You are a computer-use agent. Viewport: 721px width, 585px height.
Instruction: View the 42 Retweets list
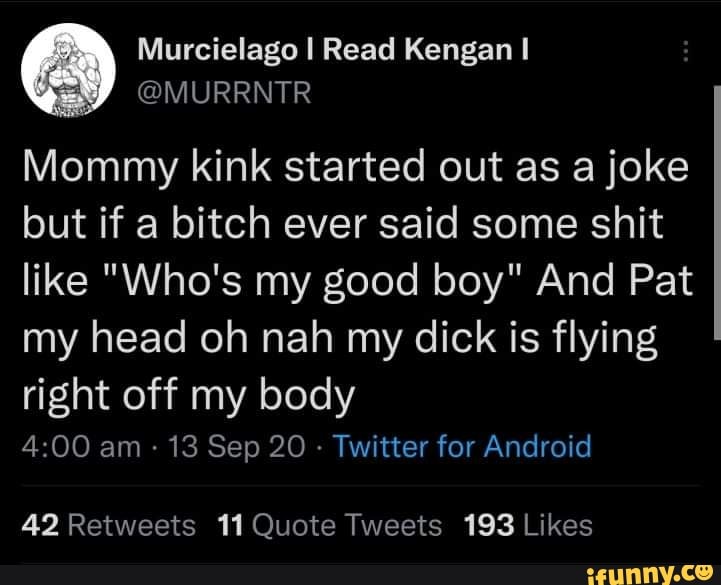pyautogui.click(x=109, y=526)
